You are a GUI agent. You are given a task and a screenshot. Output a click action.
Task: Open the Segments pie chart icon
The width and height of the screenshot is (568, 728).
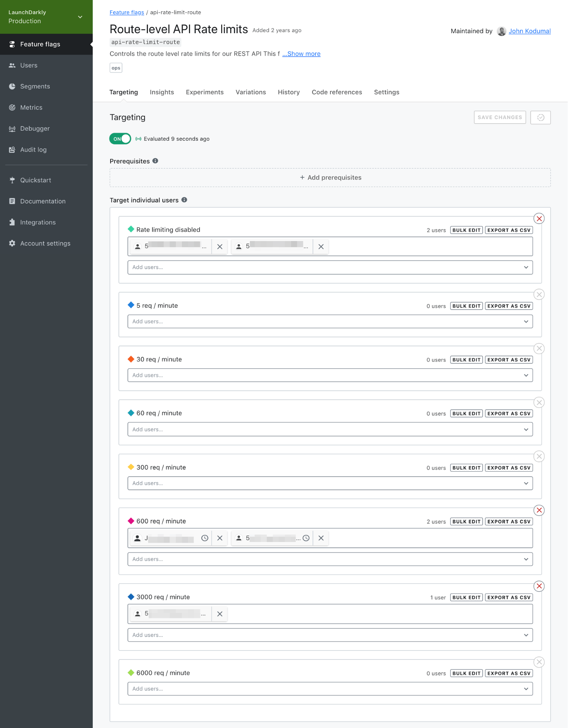click(12, 86)
